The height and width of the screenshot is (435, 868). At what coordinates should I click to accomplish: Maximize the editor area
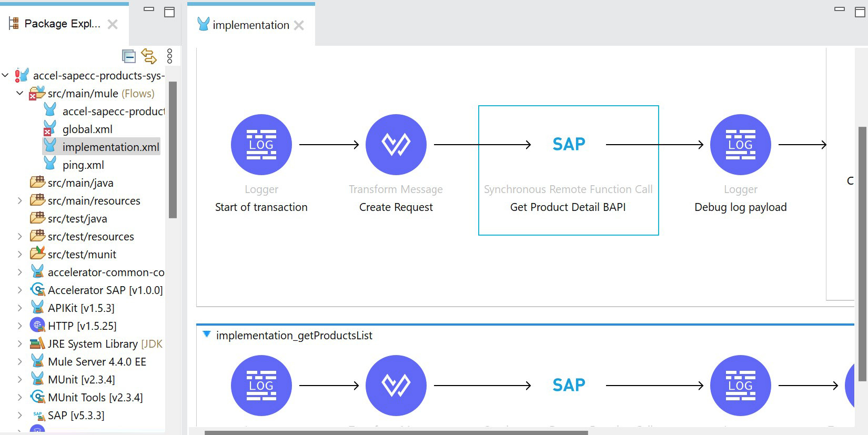point(860,12)
